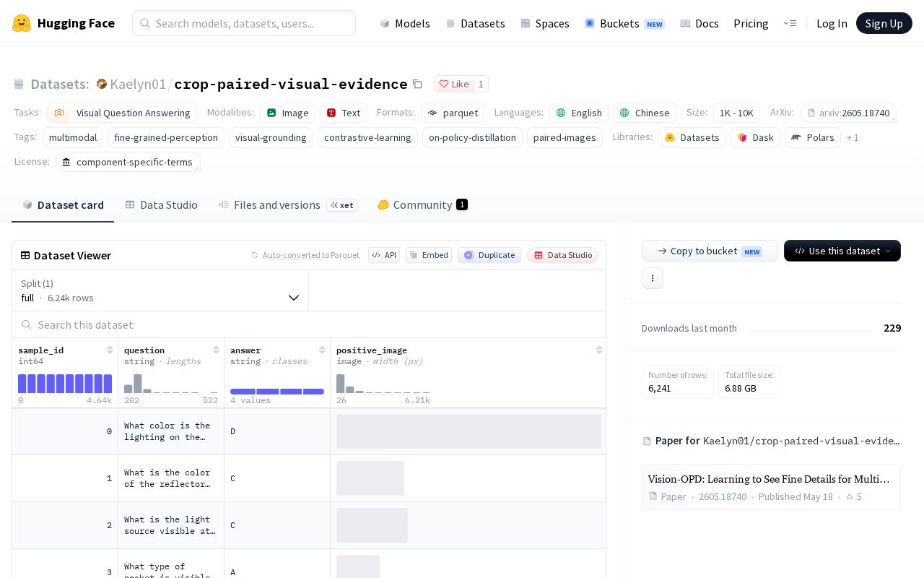Open the navigation overflow menu icon
Viewport: 924px width, 578px height.
[790, 23]
